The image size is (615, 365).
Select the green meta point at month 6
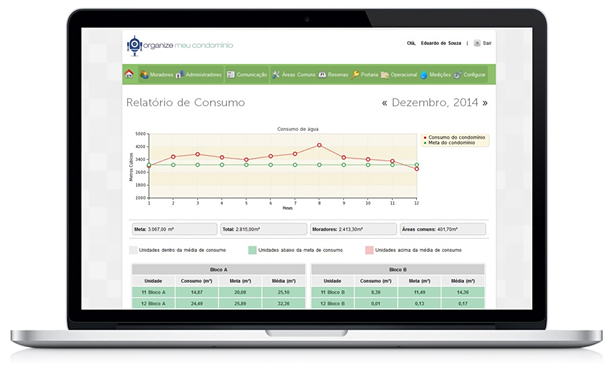point(271,165)
